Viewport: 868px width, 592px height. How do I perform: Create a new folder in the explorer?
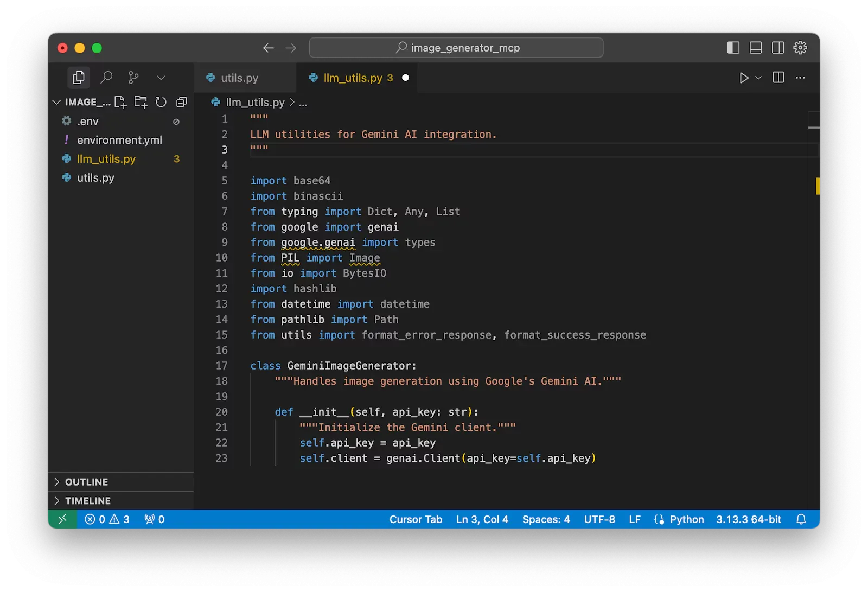pos(141,102)
